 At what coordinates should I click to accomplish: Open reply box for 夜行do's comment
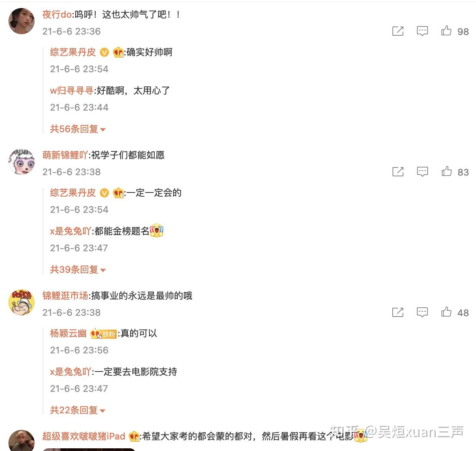422,31
